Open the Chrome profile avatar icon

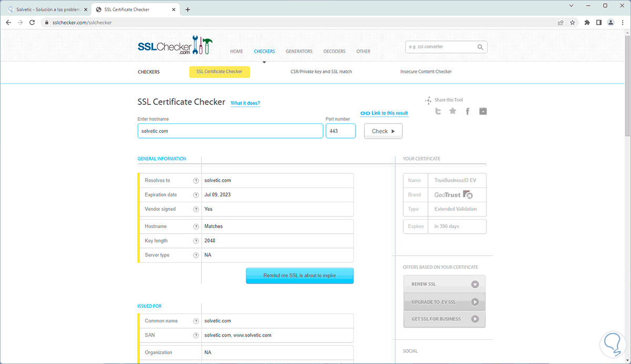coord(610,23)
